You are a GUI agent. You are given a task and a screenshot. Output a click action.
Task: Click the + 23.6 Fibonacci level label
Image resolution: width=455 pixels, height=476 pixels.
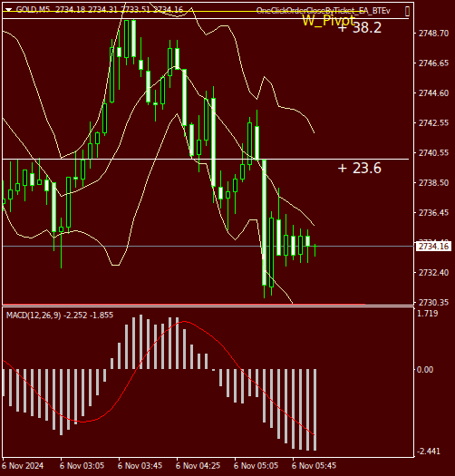[360, 168]
